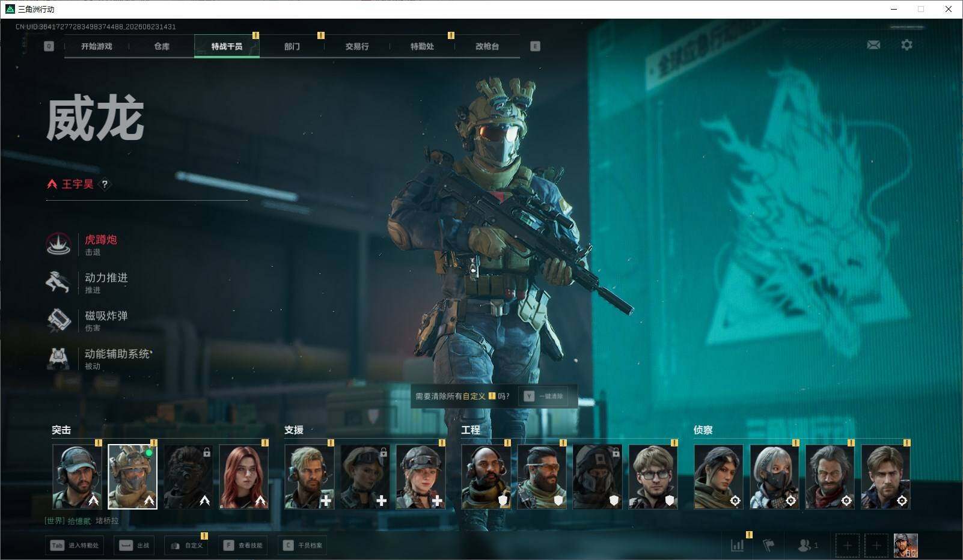963x560 pixels.
Task: Select the dark-haired woman 侦察 operator
Action: [x=718, y=476]
